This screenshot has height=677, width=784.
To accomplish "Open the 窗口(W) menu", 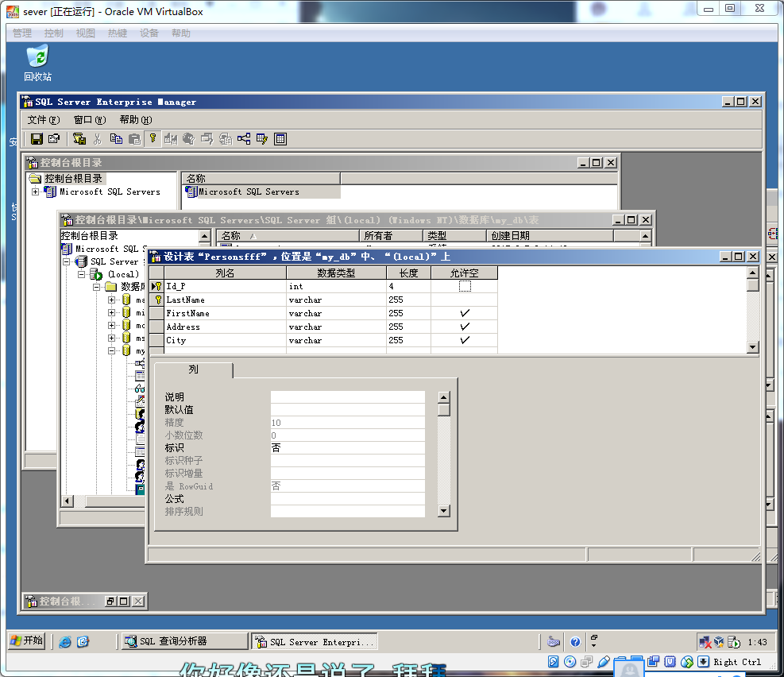I will point(90,120).
